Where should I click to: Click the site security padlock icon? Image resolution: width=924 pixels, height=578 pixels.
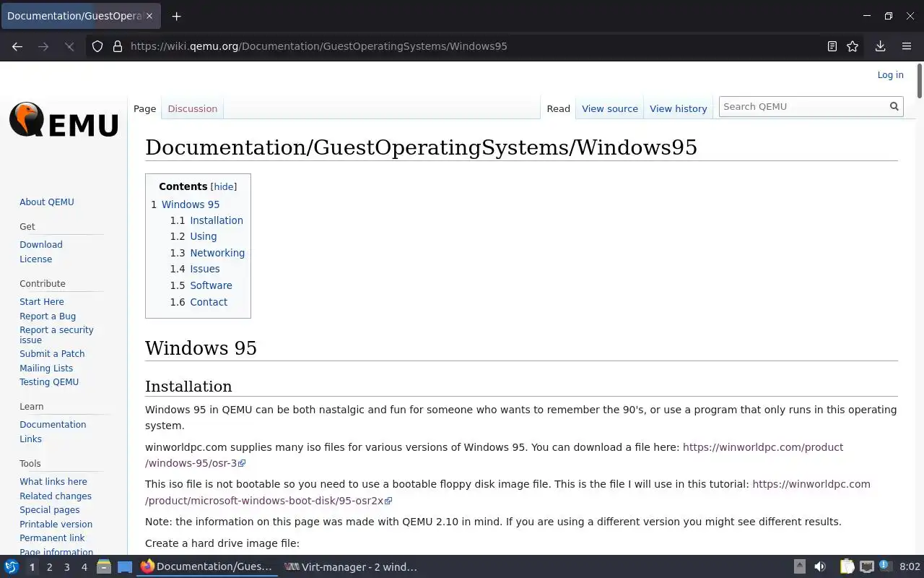click(x=118, y=46)
